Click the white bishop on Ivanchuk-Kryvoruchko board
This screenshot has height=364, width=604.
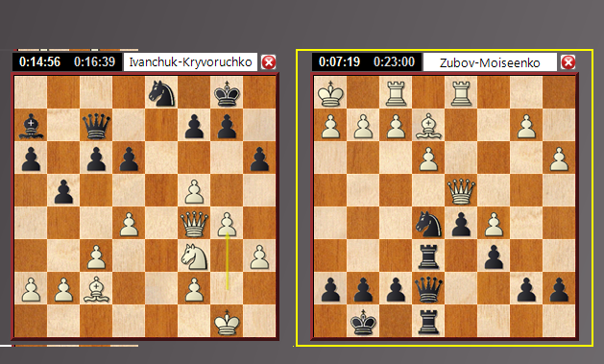click(x=96, y=289)
